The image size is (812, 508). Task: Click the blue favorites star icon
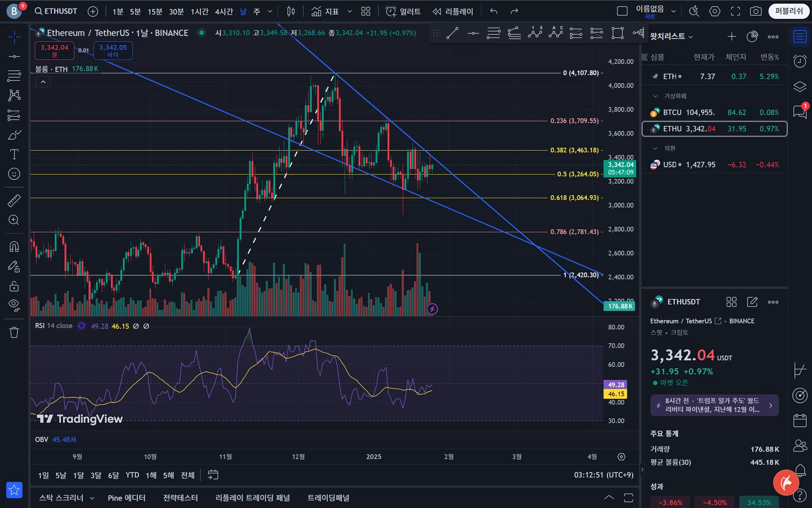pyautogui.click(x=14, y=490)
